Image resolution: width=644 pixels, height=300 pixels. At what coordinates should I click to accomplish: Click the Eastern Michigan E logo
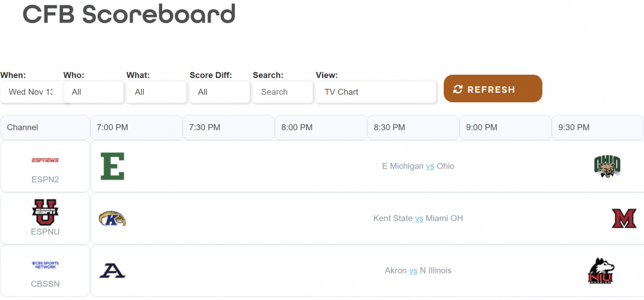[x=113, y=166]
